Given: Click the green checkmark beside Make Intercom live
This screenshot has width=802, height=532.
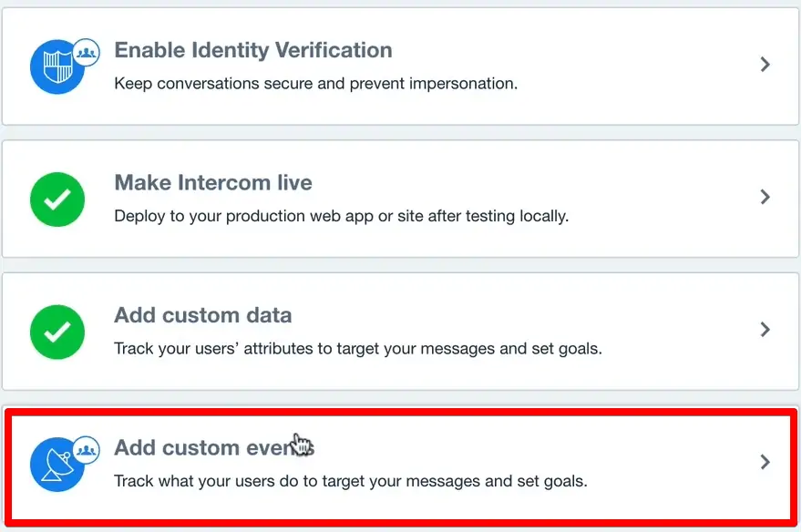Looking at the screenshot, I should pyautogui.click(x=57, y=198).
